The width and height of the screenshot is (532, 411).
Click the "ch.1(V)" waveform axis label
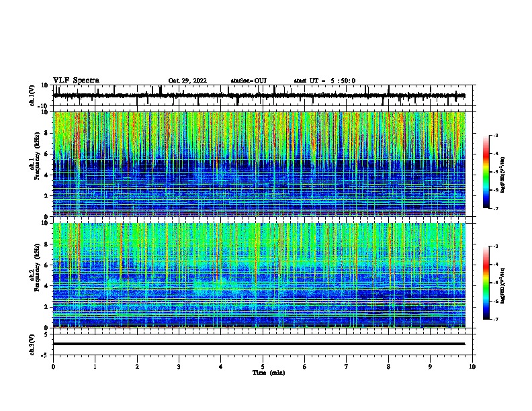coord(32,95)
